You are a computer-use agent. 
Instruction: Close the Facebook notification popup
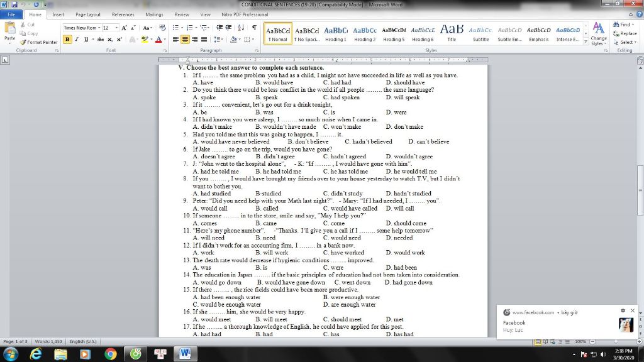(633, 310)
